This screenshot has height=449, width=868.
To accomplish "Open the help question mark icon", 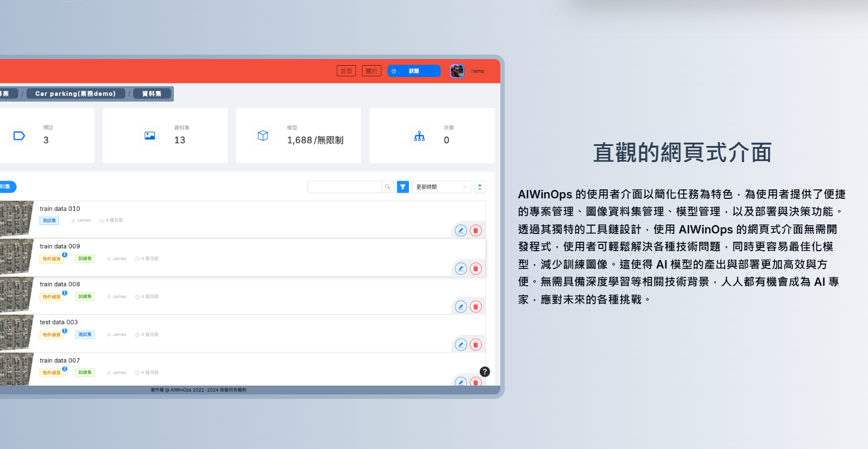I will pos(485,372).
